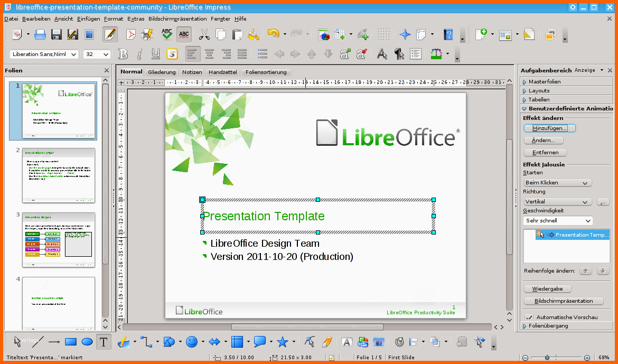Open the Datei menu

coord(11,18)
